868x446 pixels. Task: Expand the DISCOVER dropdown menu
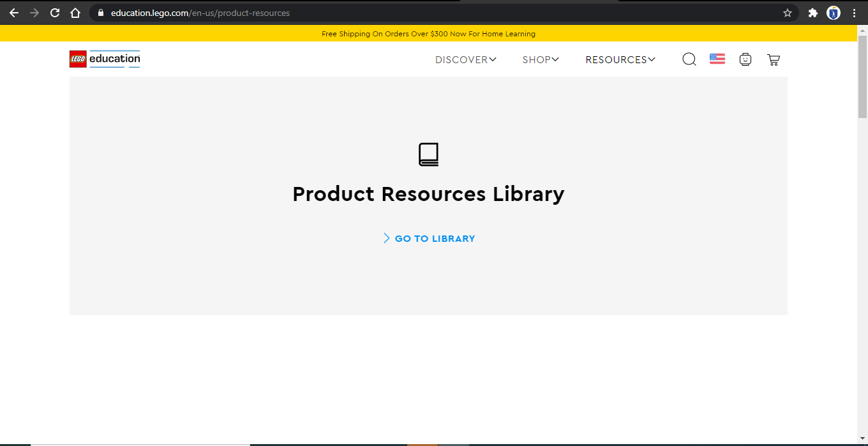coord(465,59)
